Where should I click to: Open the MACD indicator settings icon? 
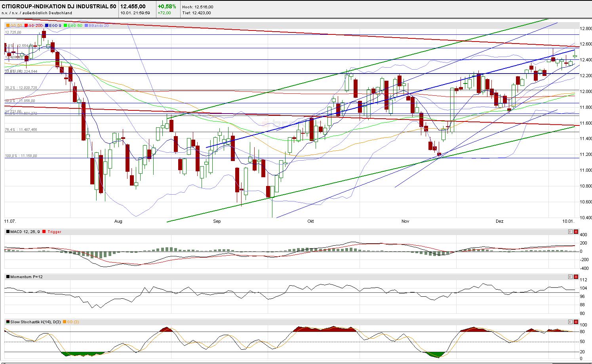(x=569, y=231)
